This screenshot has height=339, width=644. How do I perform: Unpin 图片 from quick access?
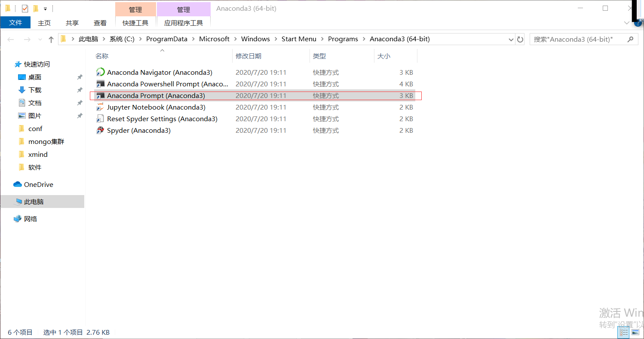[x=80, y=116]
